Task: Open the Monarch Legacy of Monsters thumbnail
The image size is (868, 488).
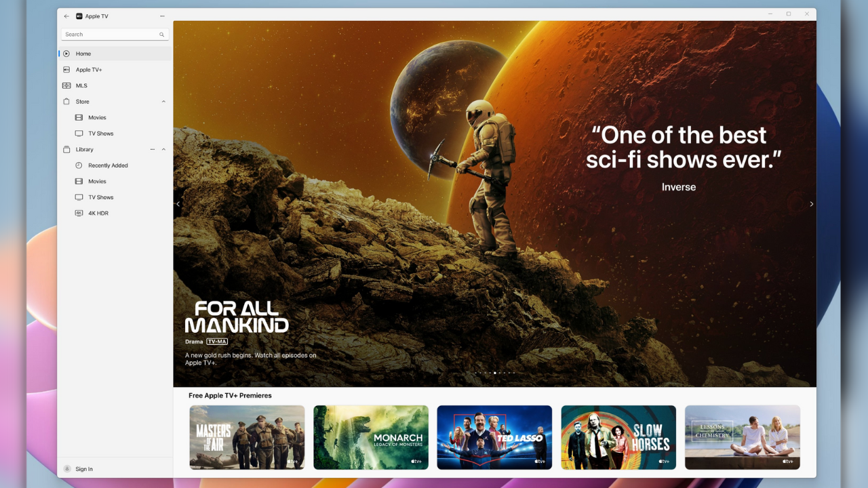Action: pos(371,437)
